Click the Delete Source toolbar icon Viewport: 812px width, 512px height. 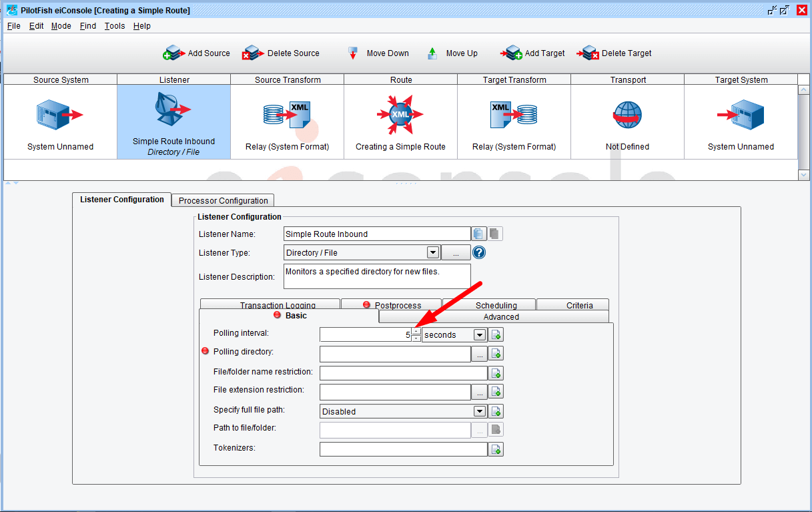coord(252,53)
